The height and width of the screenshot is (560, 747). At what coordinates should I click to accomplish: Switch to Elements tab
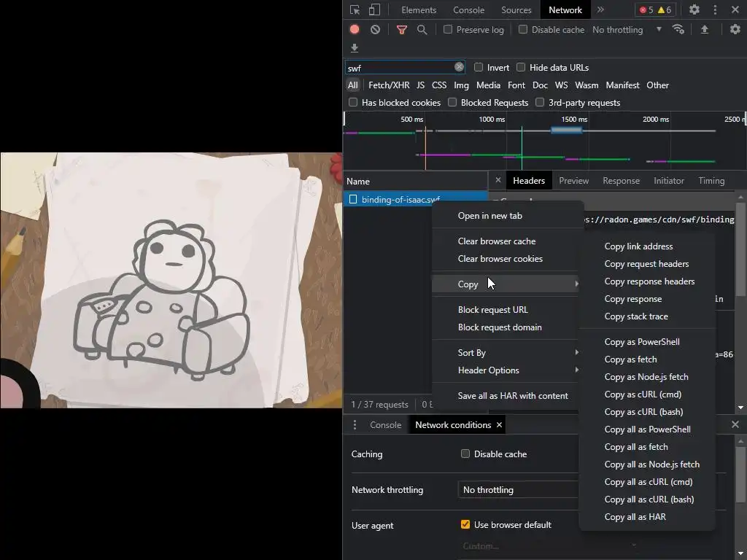[x=419, y=10]
